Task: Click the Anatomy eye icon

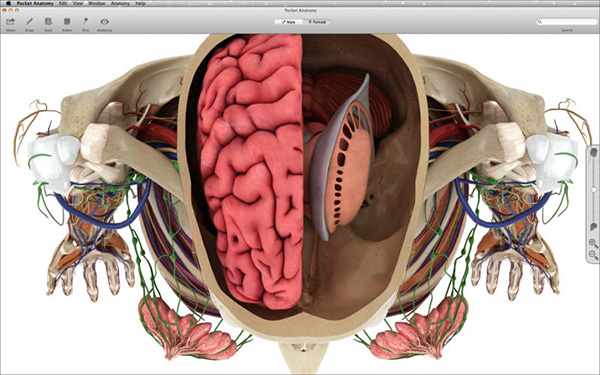Action: tap(104, 22)
